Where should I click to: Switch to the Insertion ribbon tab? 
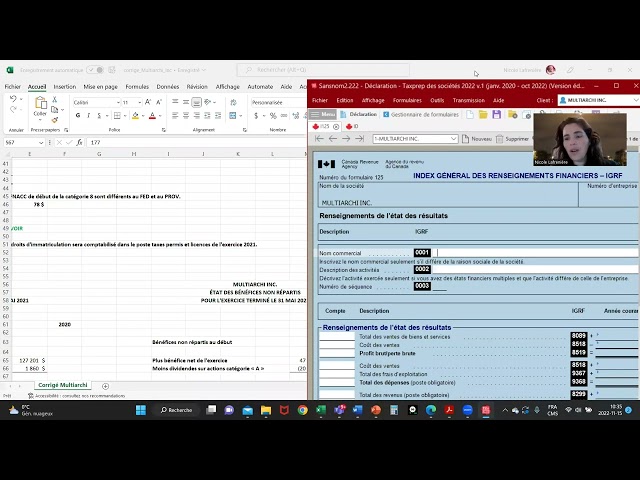point(64,87)
